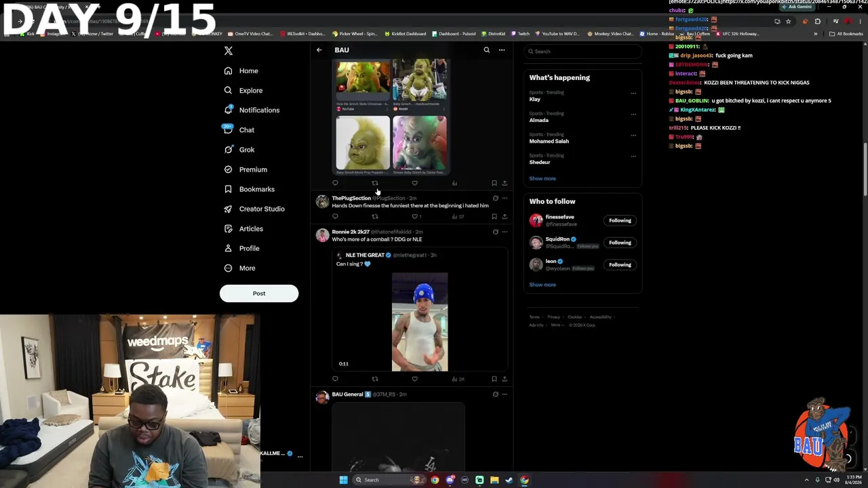Open Notifications from the sidebar

pyautogui.click(x=252, y=110)
